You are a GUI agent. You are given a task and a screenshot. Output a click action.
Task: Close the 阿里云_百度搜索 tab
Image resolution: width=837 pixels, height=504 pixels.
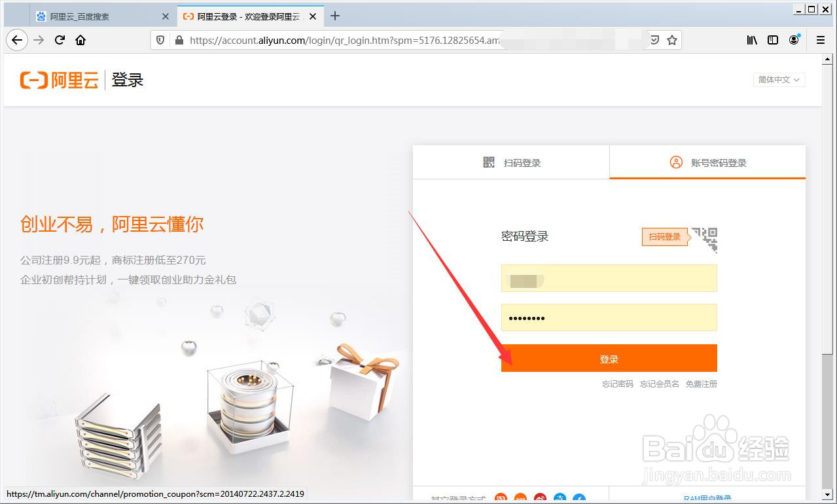166,16
